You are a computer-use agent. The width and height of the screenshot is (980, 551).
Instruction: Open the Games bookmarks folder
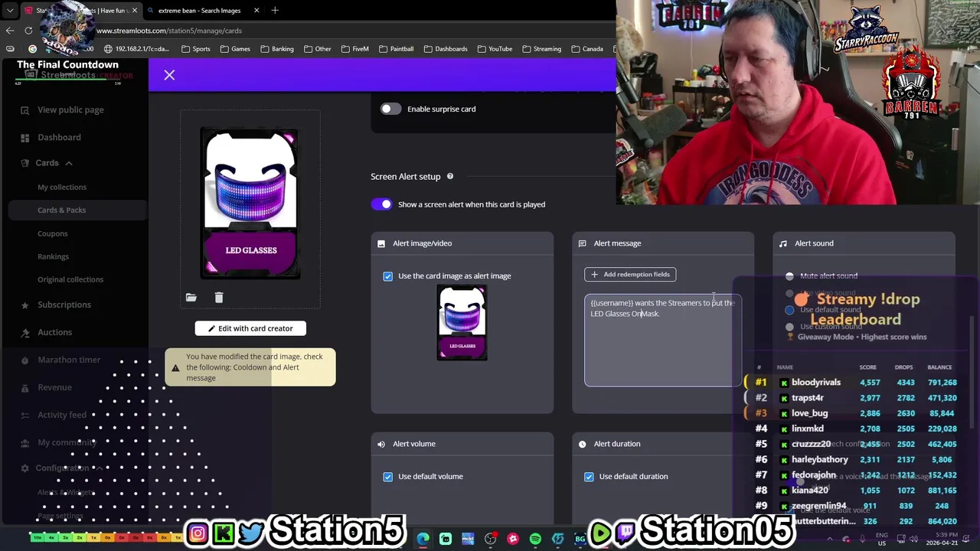[x=234, y=49]
